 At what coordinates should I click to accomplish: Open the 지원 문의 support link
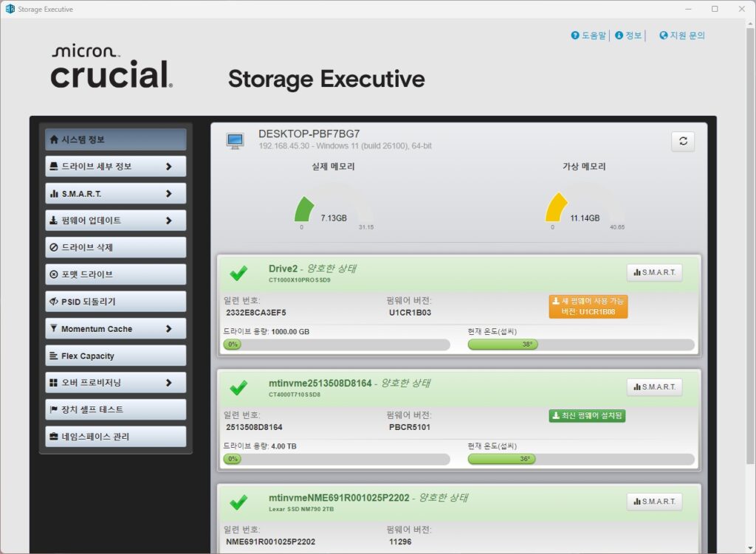click(x=687, y=35)
